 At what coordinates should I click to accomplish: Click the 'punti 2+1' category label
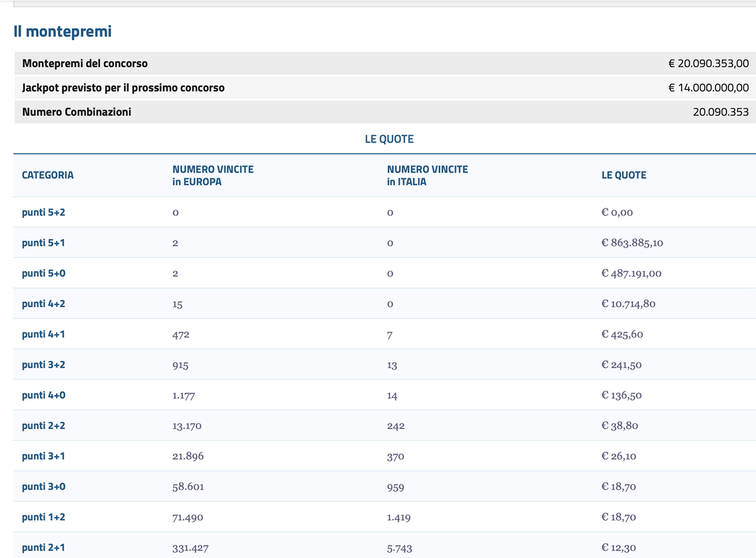pyautogui.click(x=43, y=548)
